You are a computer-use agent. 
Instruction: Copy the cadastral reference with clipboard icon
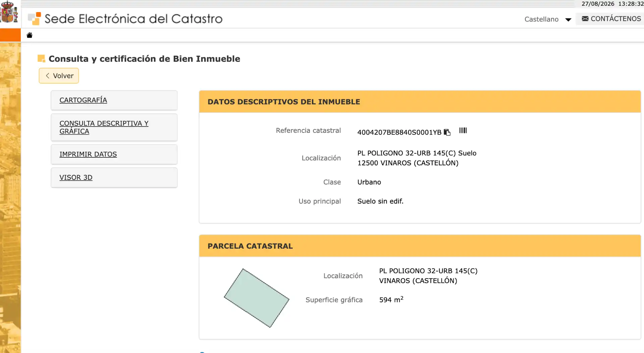point(447,132)
